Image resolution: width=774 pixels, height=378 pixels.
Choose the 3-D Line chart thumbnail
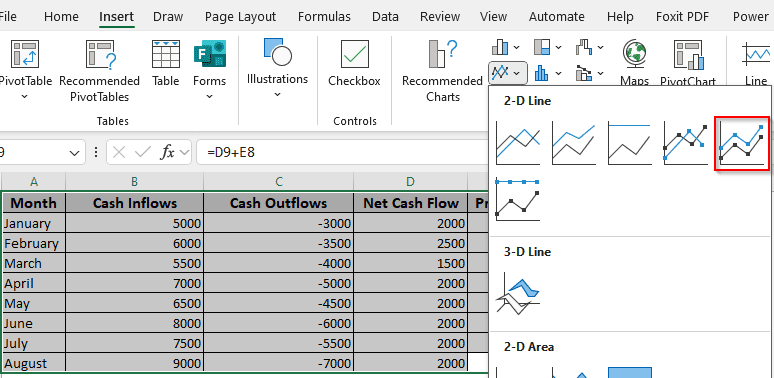[518, 293]
